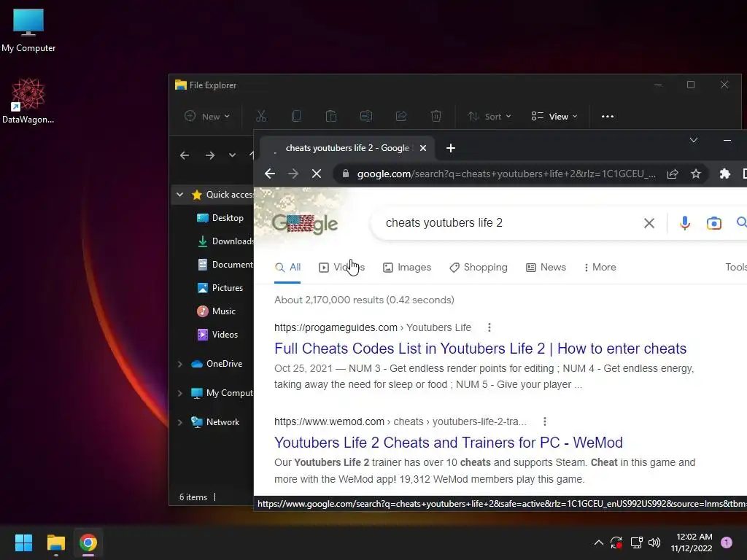747x560 pixels.
Task: Open the Sort dropdown in File Explorer
Action: pyautogui.click(x=489, y=116)
